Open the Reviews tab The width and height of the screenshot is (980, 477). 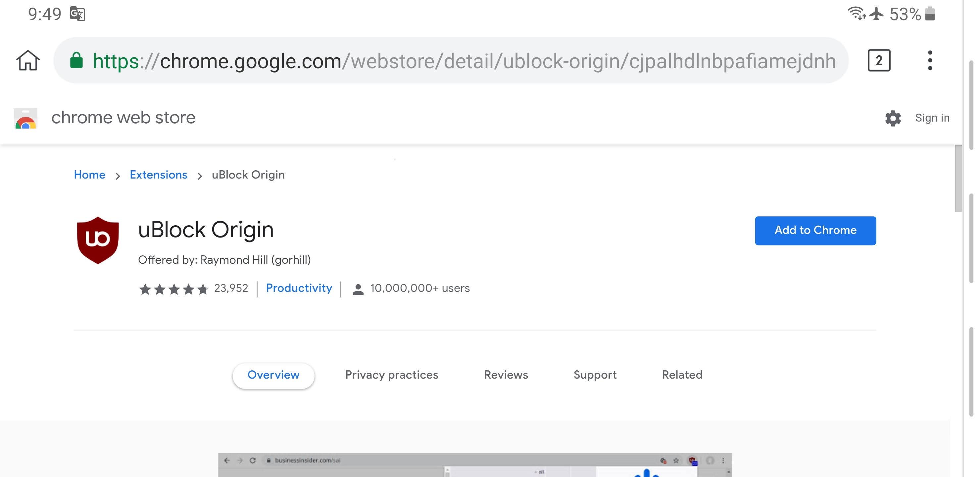pyautogui.click(x=506, y=375)
